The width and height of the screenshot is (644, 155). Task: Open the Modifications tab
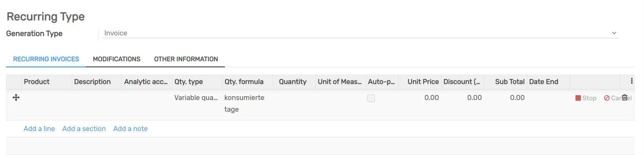point(117,59)
